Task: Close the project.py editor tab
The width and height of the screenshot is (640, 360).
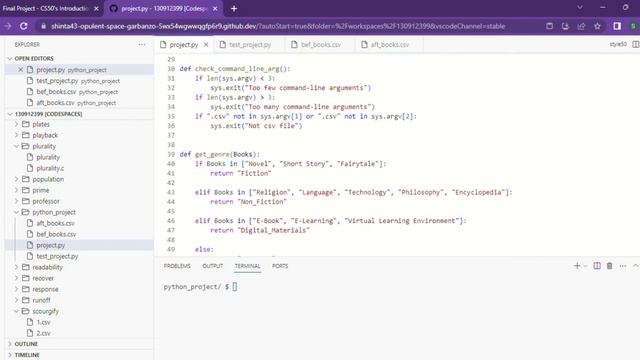Action: 206,44
